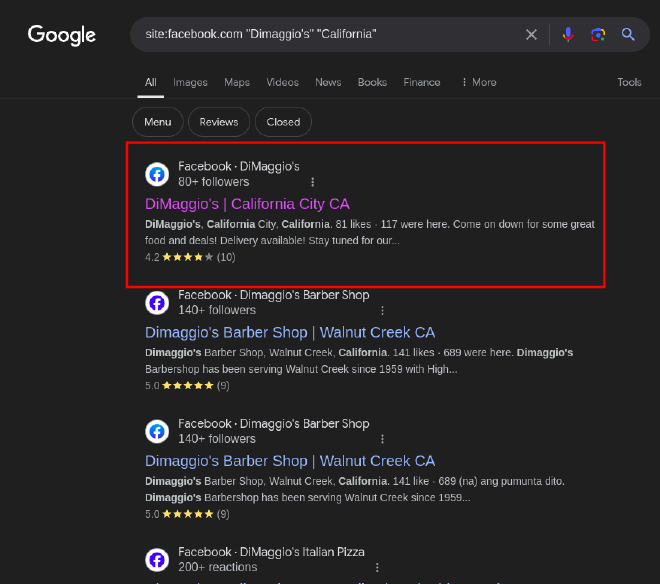
Task: Open three-dot menu of Italian Pizza result
Action: [x=377, y=567]
